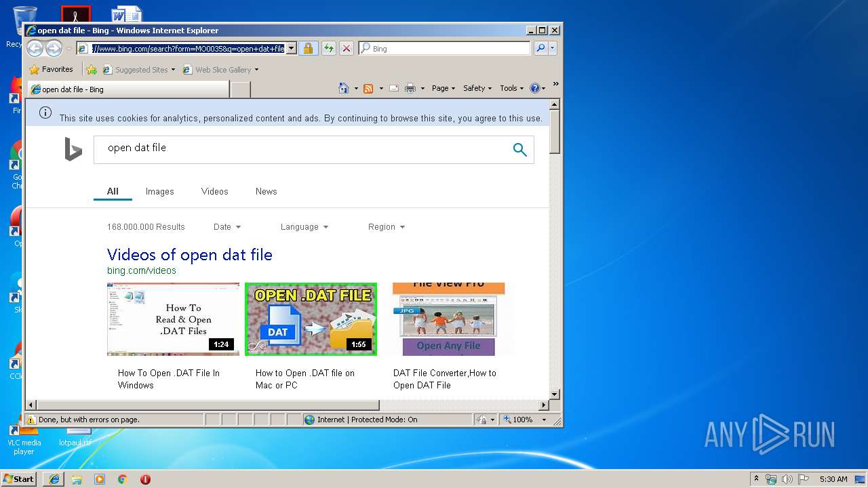868x488 pixels.
Task: Click the Stop loading red X icon
Action: 346,48
